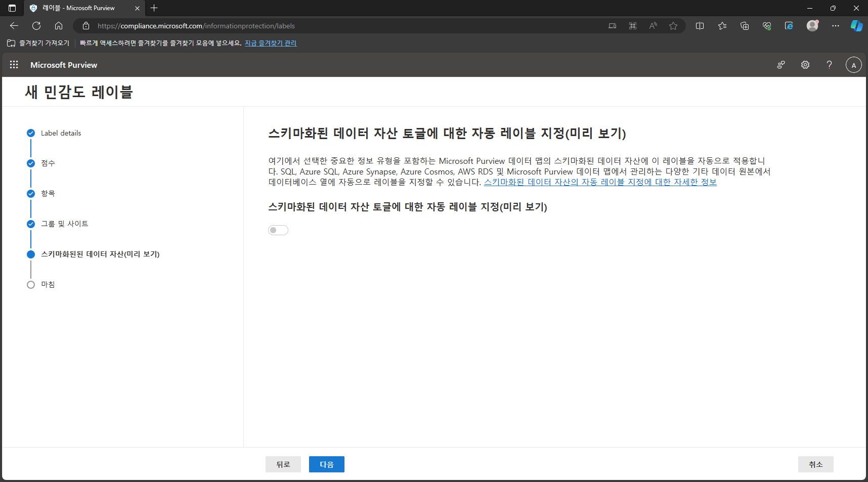Click the connected organizations icon in Purview header

[781, 65]
